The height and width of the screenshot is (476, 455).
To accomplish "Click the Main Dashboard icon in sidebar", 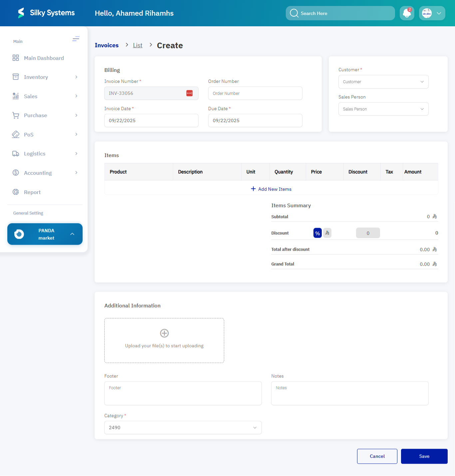I will [x=15, y=58].
